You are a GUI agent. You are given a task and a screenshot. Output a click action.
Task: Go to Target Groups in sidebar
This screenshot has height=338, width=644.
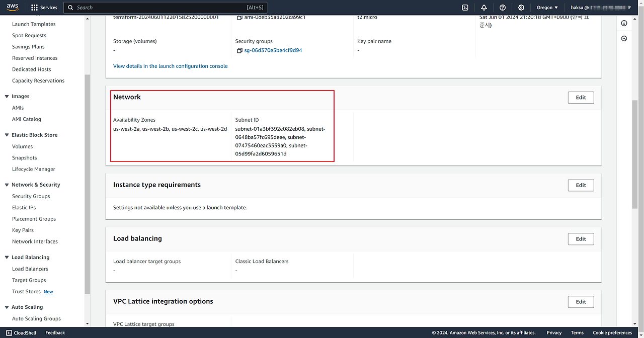click(29, 280)
